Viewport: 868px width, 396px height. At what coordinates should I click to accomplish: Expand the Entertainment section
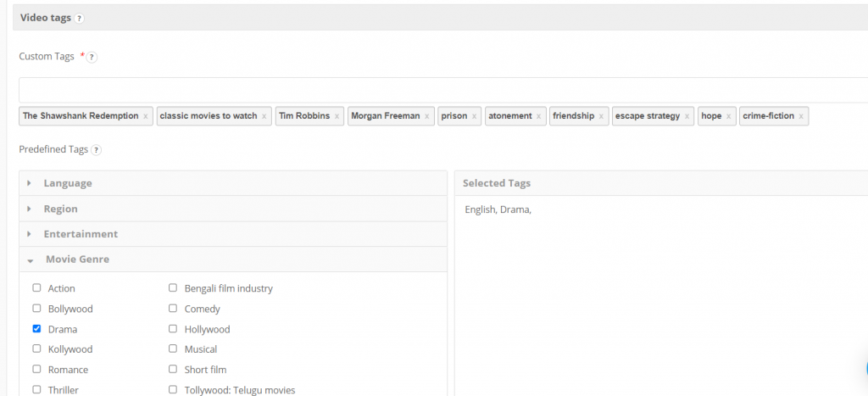(233, 234)
